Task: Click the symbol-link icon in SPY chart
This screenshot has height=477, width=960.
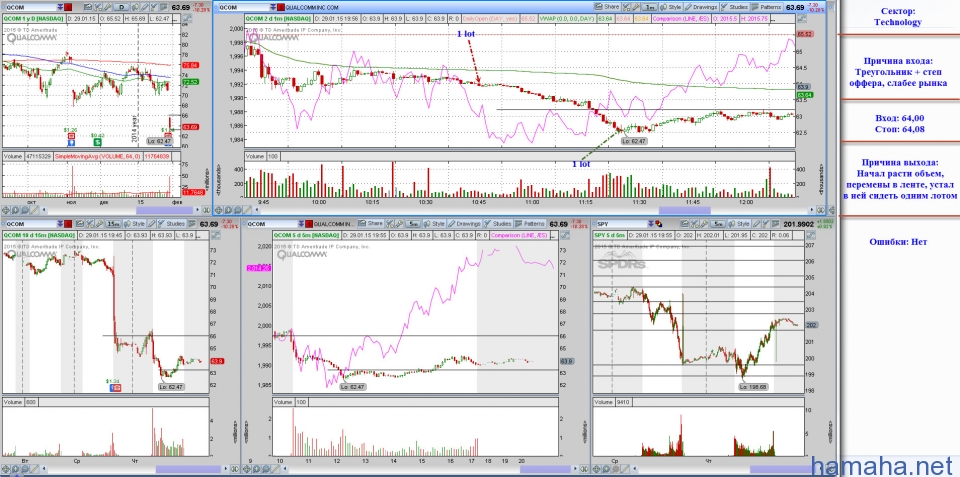Action: point(659,223)
